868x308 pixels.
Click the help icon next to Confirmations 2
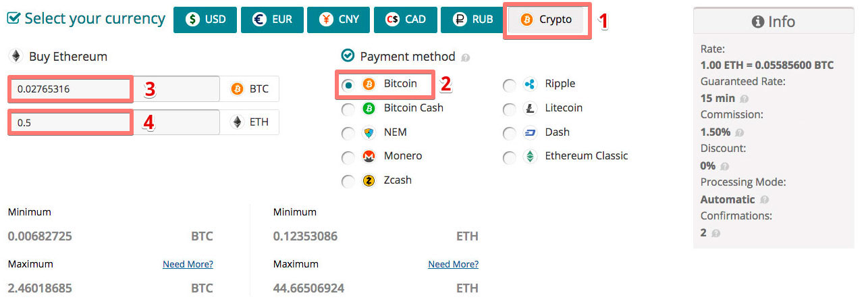(x=715, y=233)
